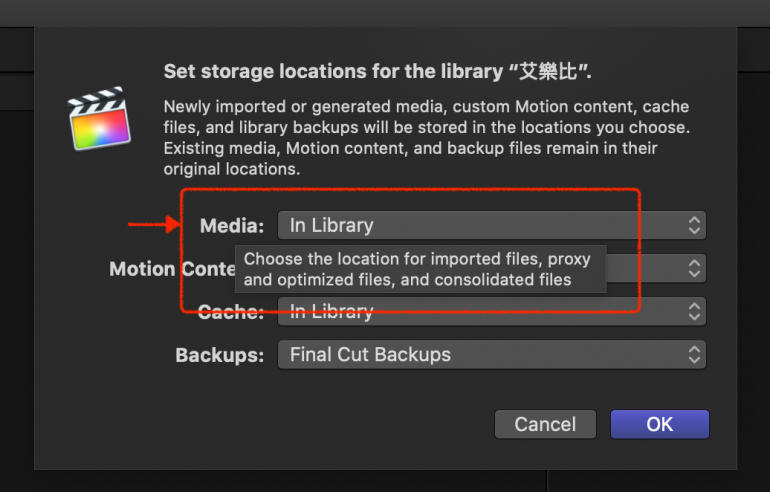Open the Backups dropdown showing Final Cut Backups
This screenshot has width=770, height=492.
[x=490, y=355]
